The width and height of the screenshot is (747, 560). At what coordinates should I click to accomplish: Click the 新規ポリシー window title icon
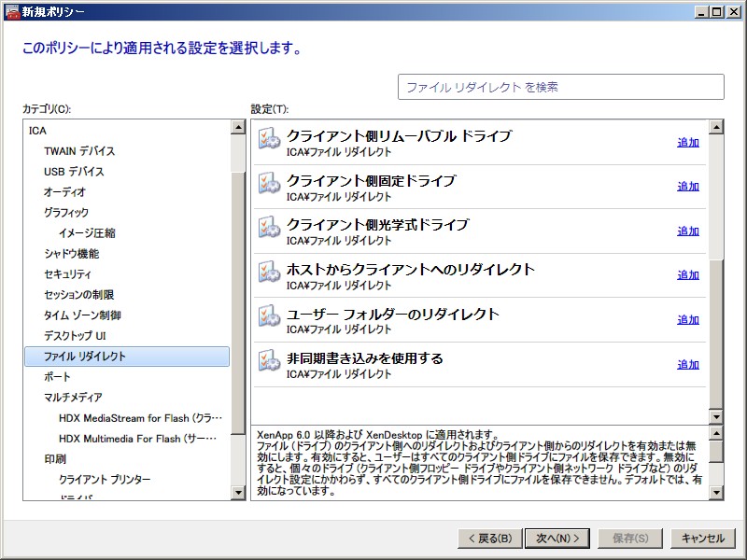click(x=10, y=11)
